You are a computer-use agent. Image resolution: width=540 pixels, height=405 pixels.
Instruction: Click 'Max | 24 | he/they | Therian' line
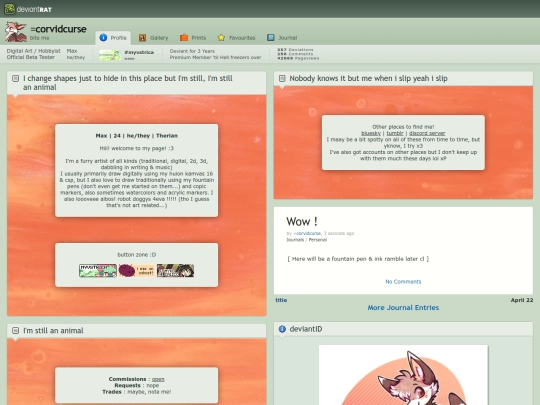137,136
